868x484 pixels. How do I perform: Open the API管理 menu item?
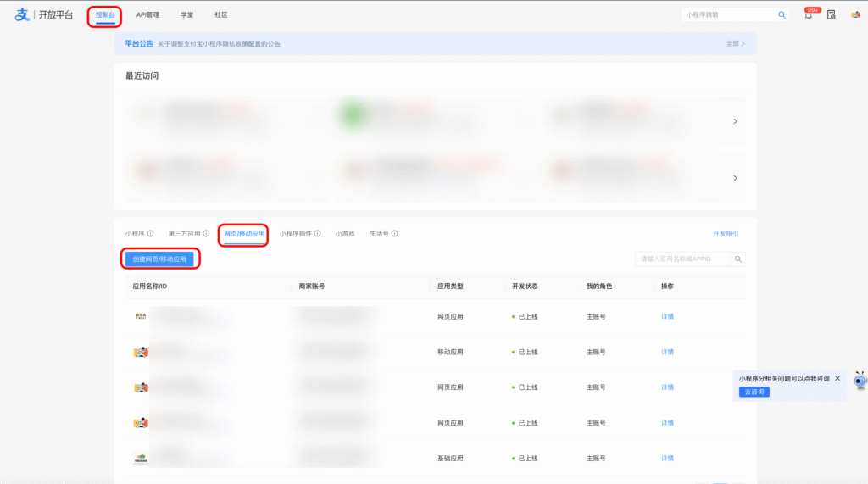point(147,15)
